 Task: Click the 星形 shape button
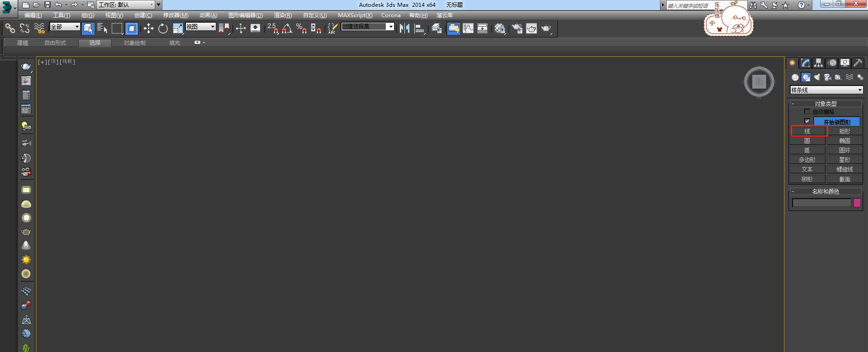tap(844, 160)
